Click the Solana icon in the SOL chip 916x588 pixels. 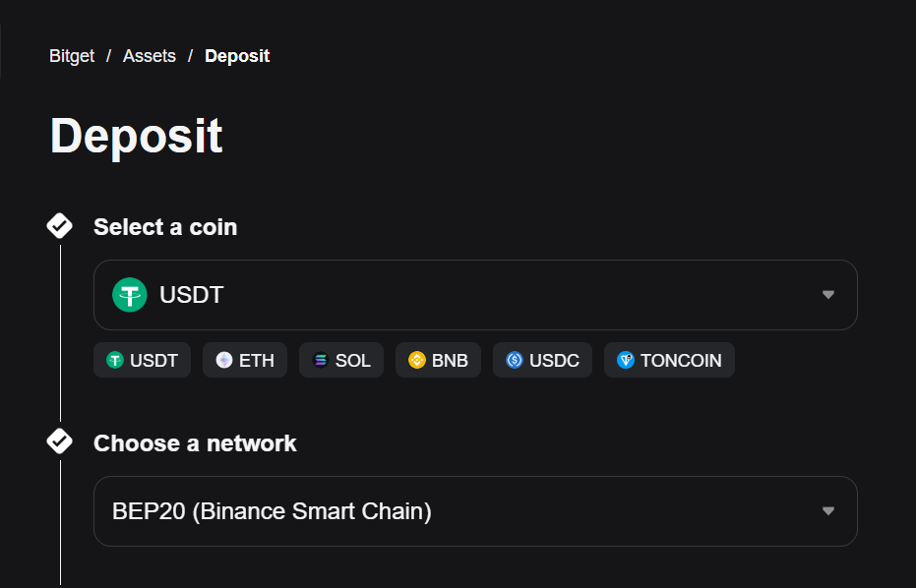coord(321,360)
